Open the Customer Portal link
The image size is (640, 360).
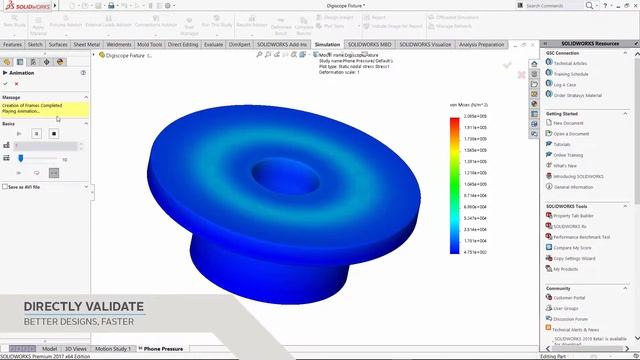coord(569,298)
